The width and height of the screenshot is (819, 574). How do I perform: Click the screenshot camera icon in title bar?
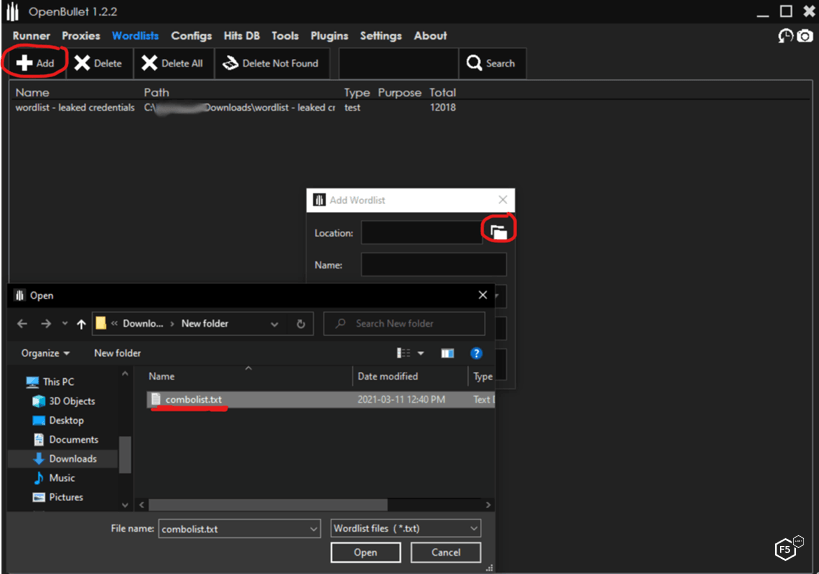(805, 36)
